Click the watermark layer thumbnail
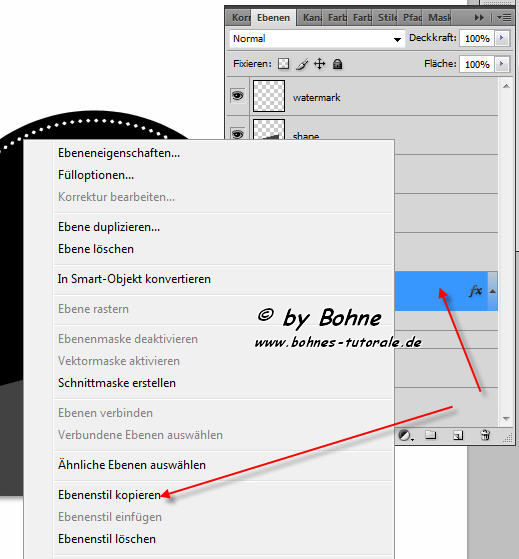519x559 pixels. (269, 96)
